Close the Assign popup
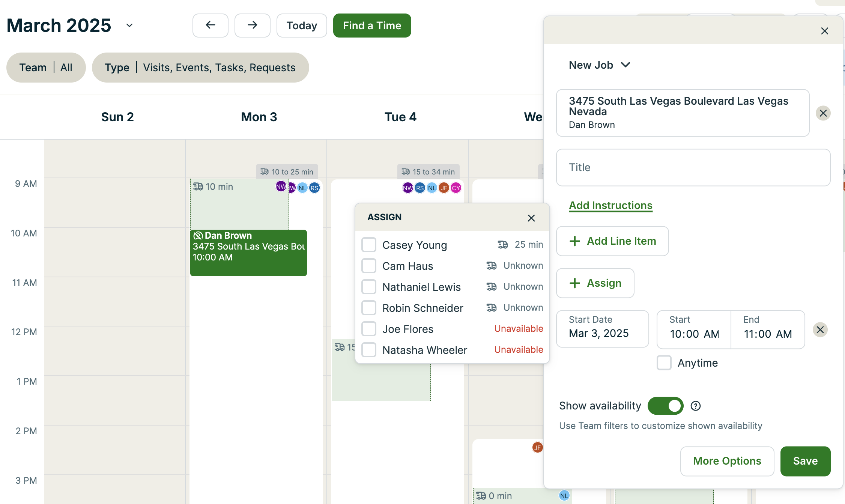This screenshot has height=504, width=845. pos(531,218)
